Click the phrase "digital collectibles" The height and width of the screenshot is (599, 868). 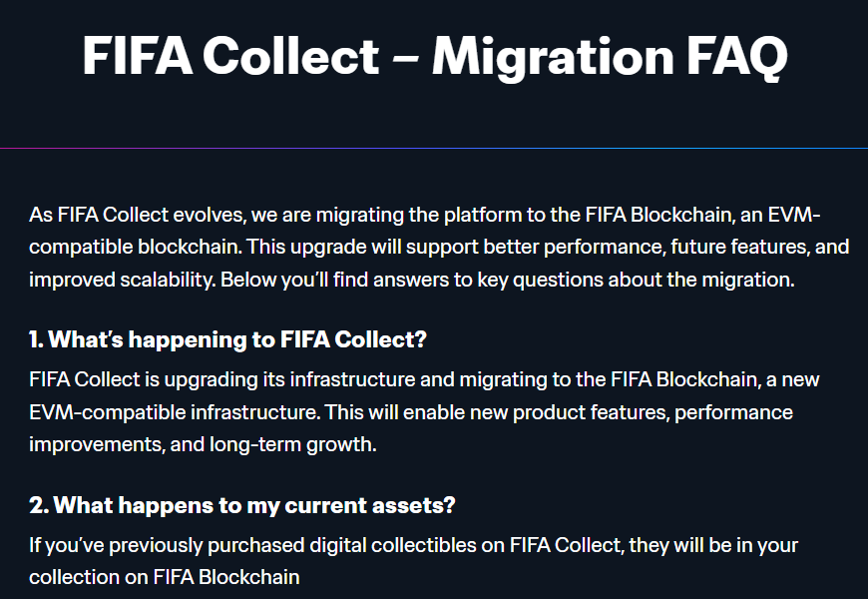392,545
